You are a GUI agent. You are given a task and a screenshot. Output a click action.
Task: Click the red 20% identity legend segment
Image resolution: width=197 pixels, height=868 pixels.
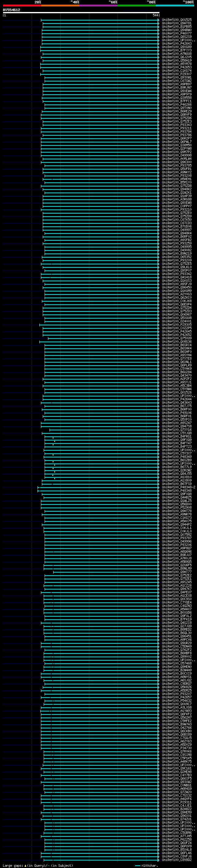(x=22, y=6)
